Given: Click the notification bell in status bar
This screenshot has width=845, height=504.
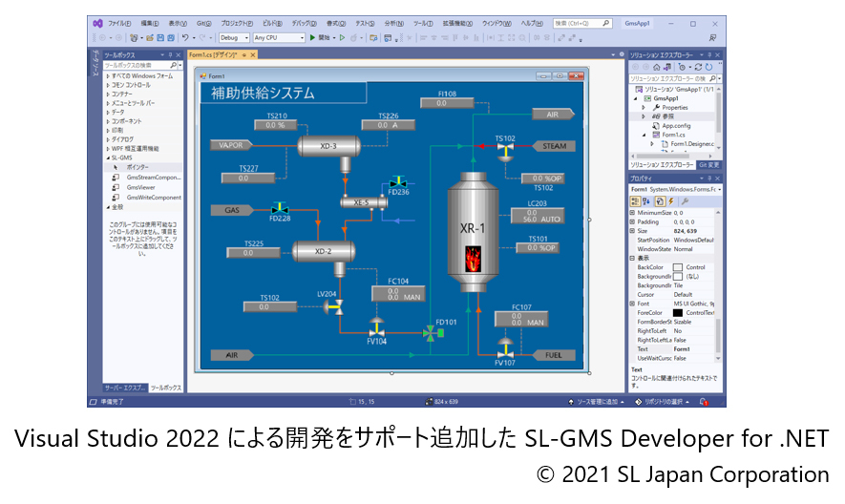Looking at the screenshot, I should tap(704, 402).
